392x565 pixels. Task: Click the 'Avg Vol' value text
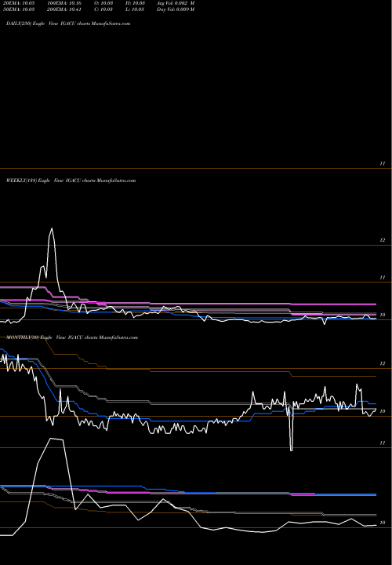click(x=176, y=3)
